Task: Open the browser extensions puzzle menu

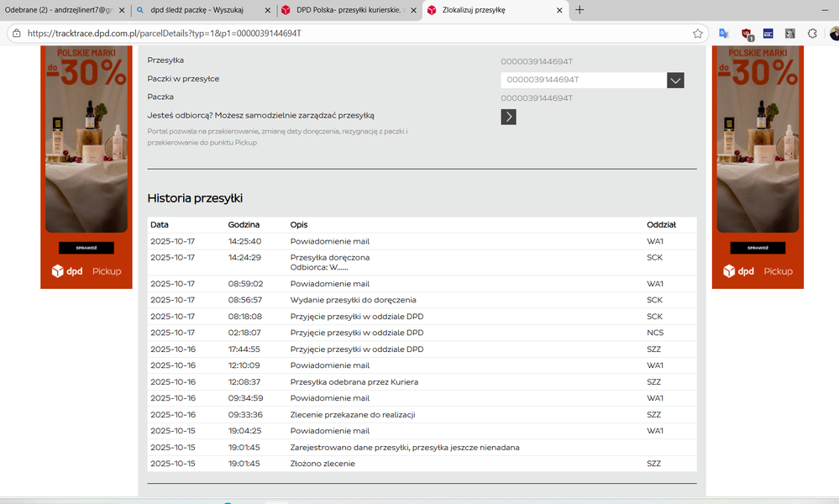Action: [812, 34]
